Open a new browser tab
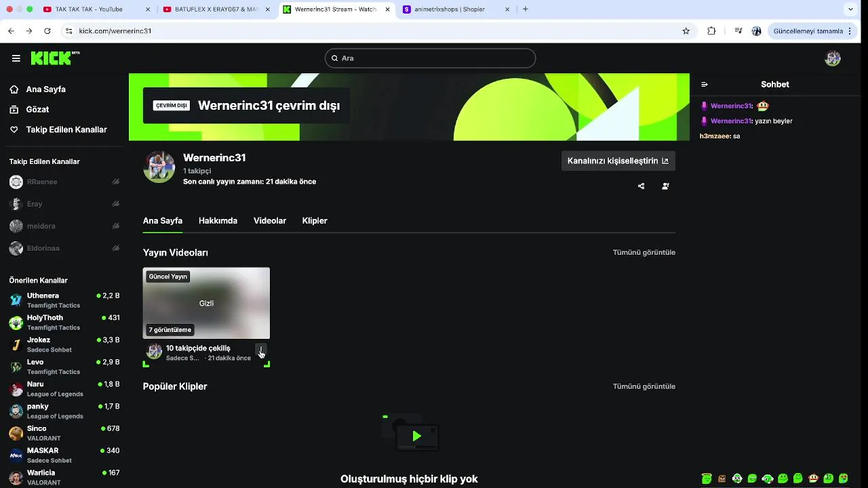This screenshot has width=868, height=488. coord(526,9)
